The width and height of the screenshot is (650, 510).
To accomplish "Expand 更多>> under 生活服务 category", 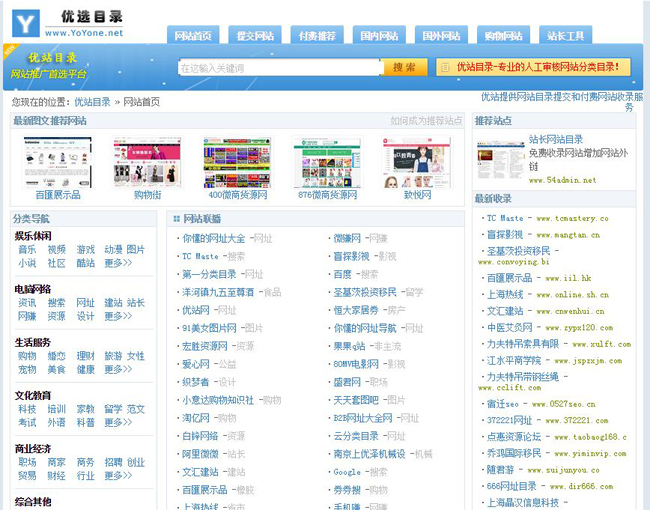I will (118, 369).
